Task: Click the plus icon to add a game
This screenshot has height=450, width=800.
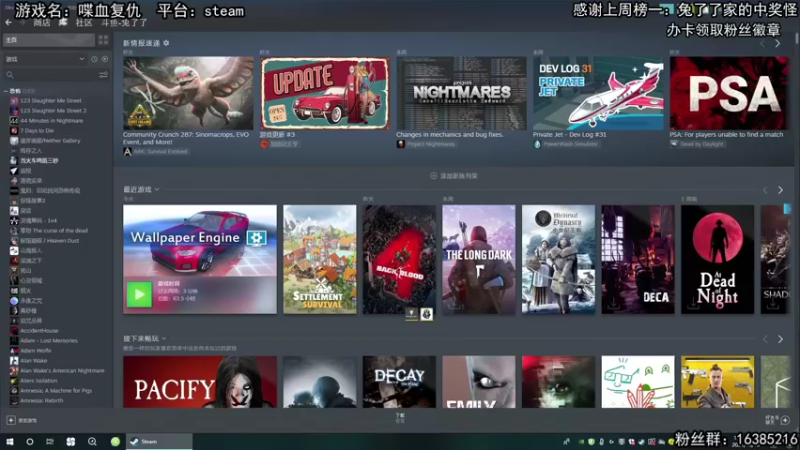Action: (11, 420)
